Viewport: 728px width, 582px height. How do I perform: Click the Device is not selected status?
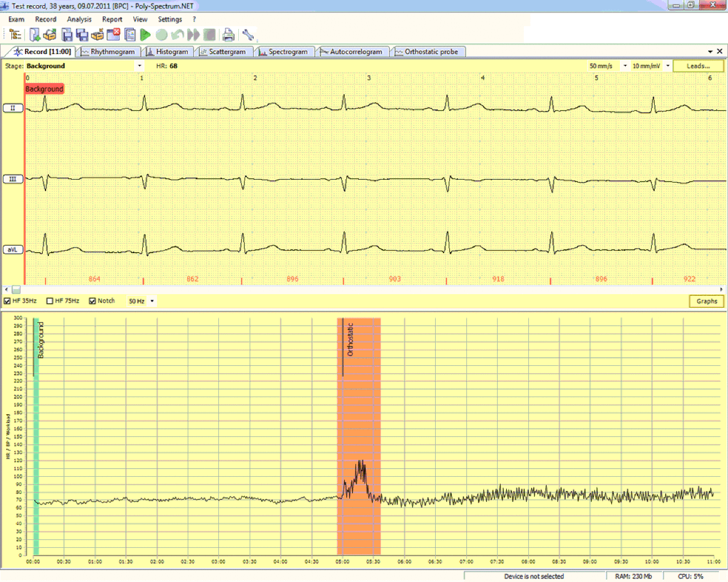(x=534, y=576)
